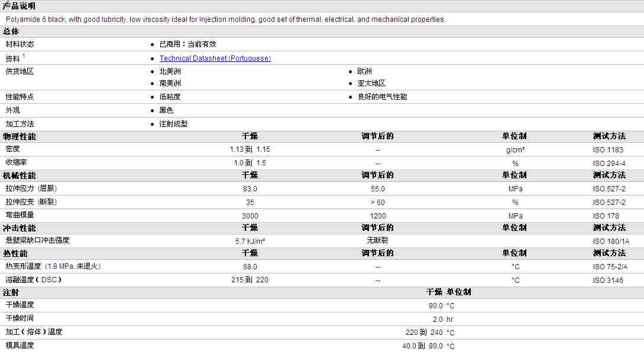Click the footnote 1 superscript beside 资料
Image resolution: width=644 pixels, height=352 pixels.
coord(24,56)
